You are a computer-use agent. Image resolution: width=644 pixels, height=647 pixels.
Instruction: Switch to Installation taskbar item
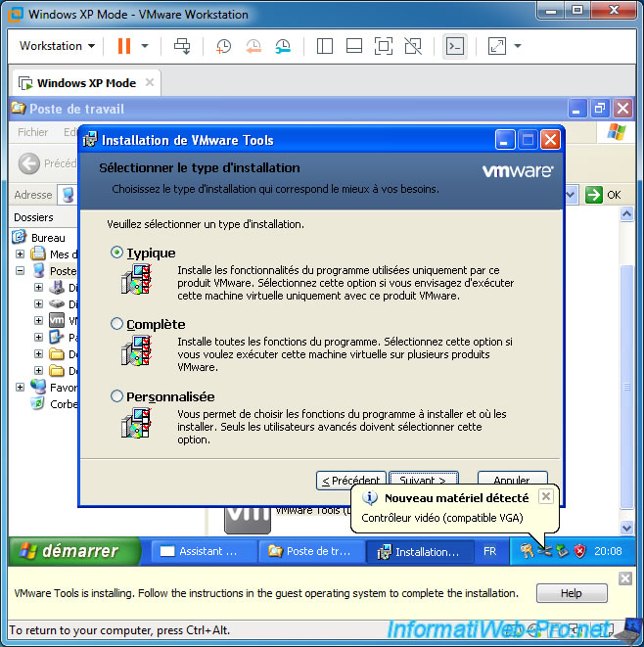(x=419, y=551)
